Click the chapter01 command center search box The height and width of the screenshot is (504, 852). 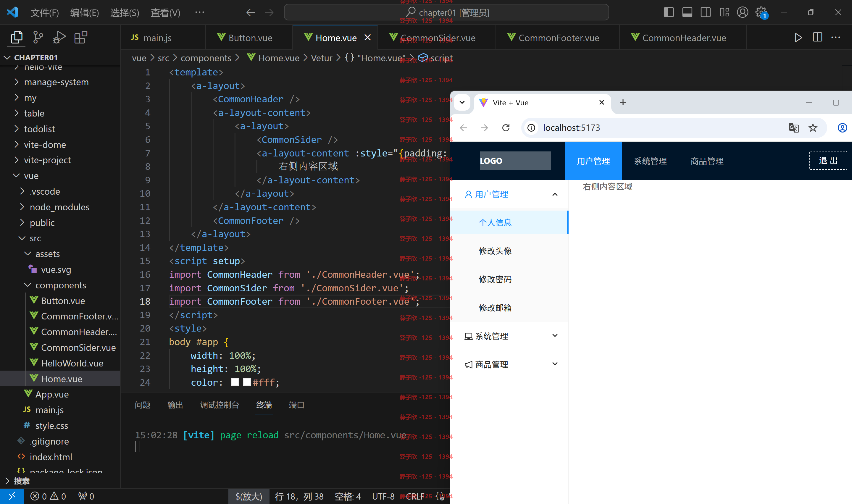446,12
